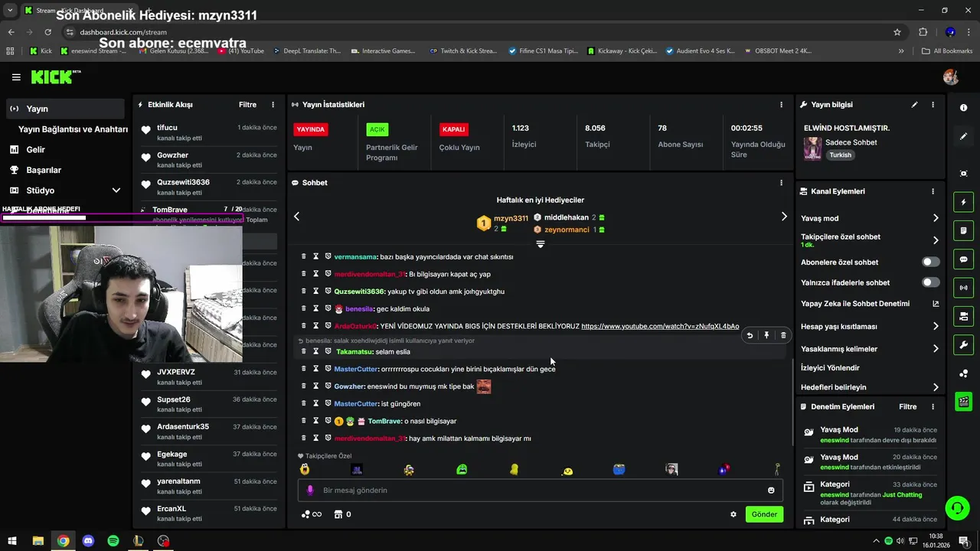
Task: Click the wrench icon in right sidebar
Action: click(x=963, y=344)
